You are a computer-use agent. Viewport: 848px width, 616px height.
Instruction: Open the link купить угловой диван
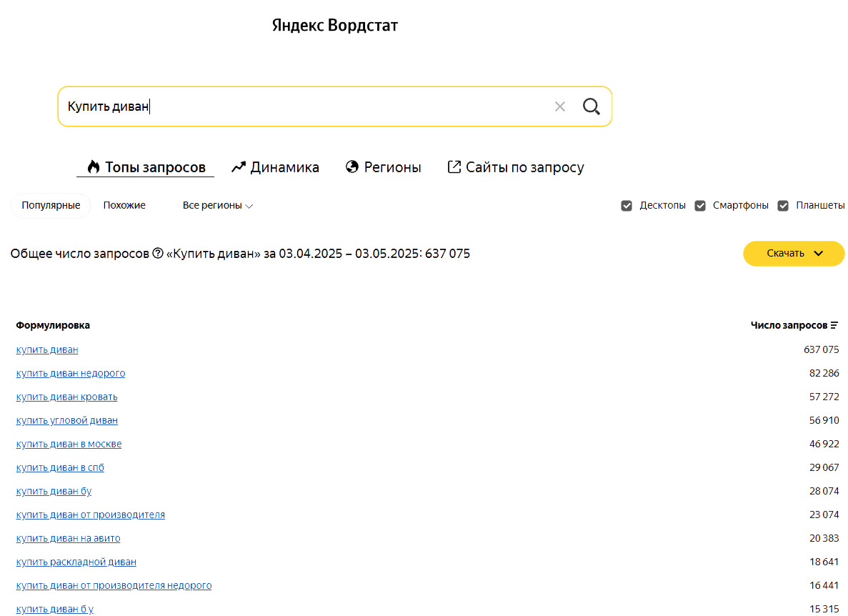(66, 420)
